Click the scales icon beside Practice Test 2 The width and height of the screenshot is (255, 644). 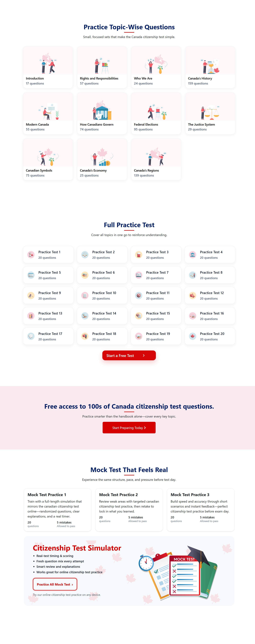point(85,255)
